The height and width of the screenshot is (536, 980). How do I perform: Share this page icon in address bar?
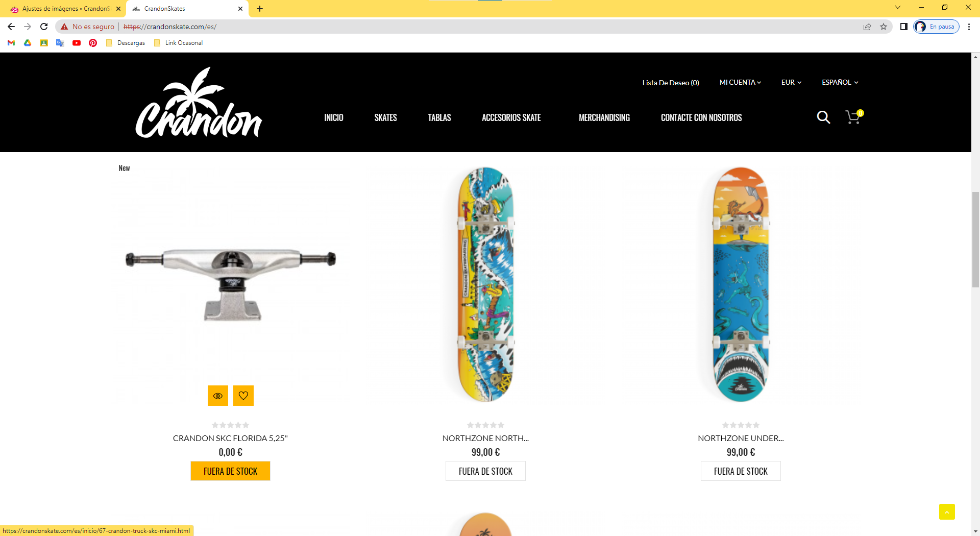867,27
